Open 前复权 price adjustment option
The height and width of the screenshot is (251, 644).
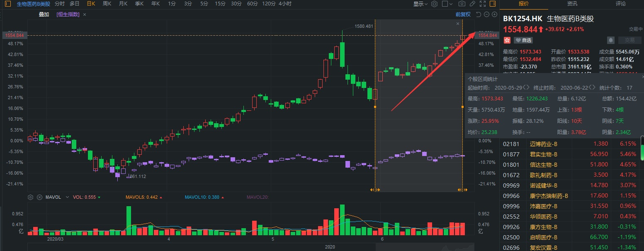coord(463,15)
